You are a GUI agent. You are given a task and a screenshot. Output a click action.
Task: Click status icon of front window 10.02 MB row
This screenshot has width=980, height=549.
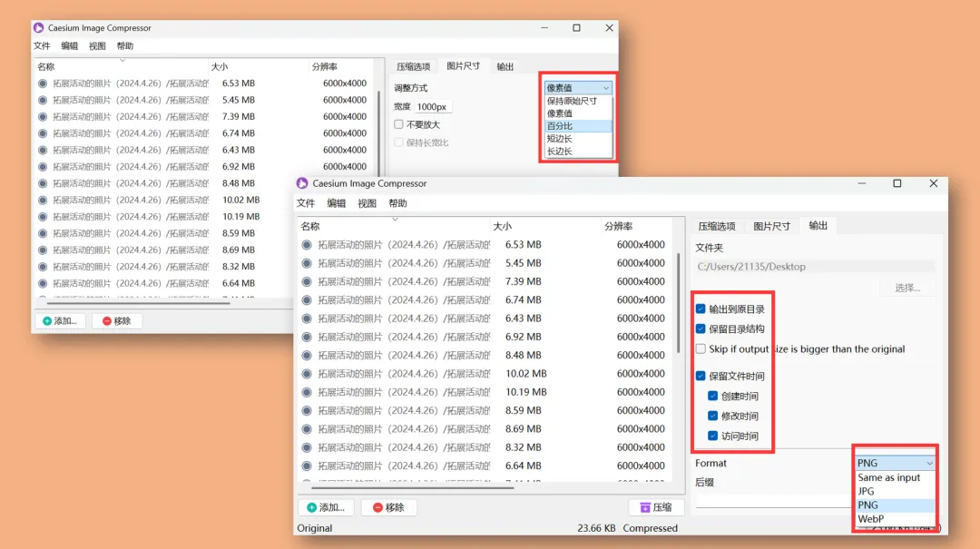(x=307, y=374)
